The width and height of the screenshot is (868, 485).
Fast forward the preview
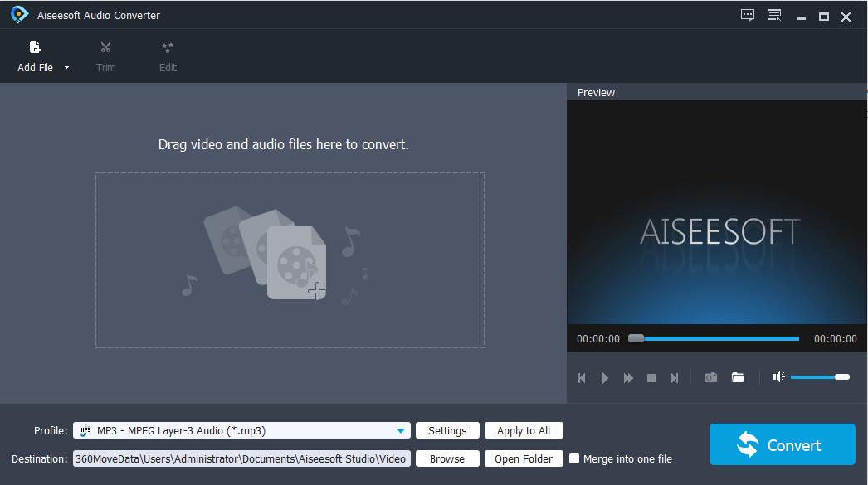628,377
